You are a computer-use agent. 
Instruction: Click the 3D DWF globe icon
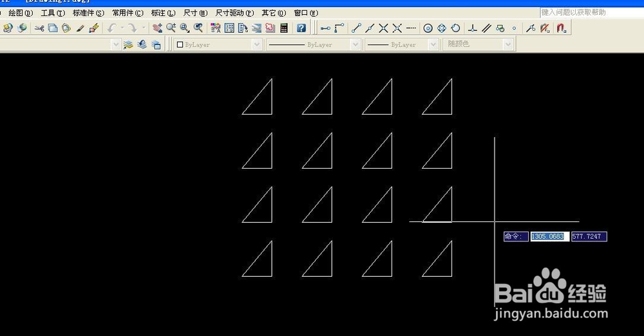pos(22,28)
